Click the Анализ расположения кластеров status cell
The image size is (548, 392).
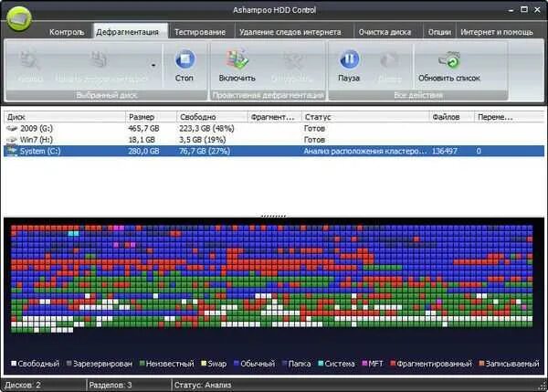coord(365,151)
